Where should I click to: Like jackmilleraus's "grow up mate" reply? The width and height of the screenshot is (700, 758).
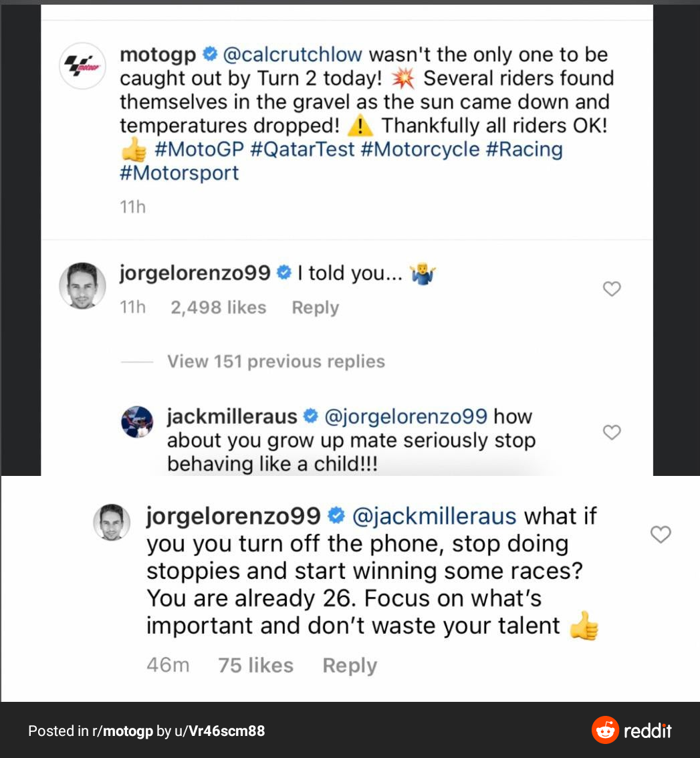(612, 432)
